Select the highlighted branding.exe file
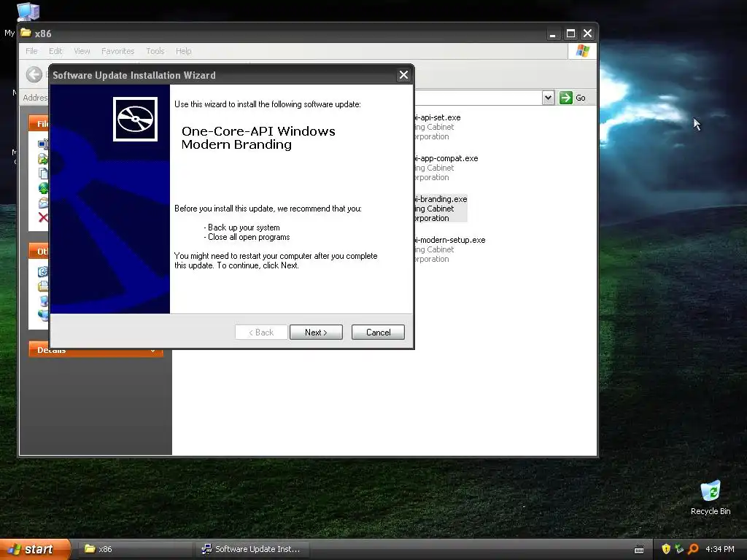This screenshot has height=560, width=747. (441, 209)
